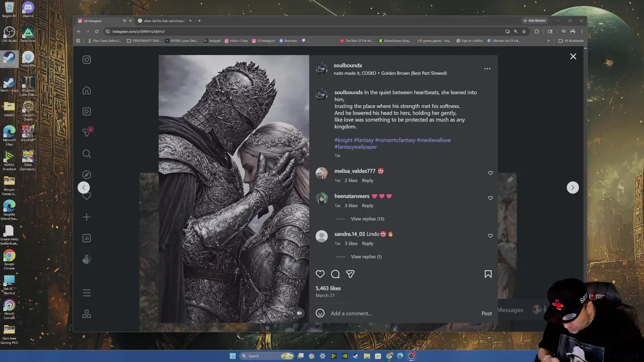The image size is (644, 362).
Task: Open profile avatar in Instagram sidebar
Action: pyautogui.click(x=87, y=259)
